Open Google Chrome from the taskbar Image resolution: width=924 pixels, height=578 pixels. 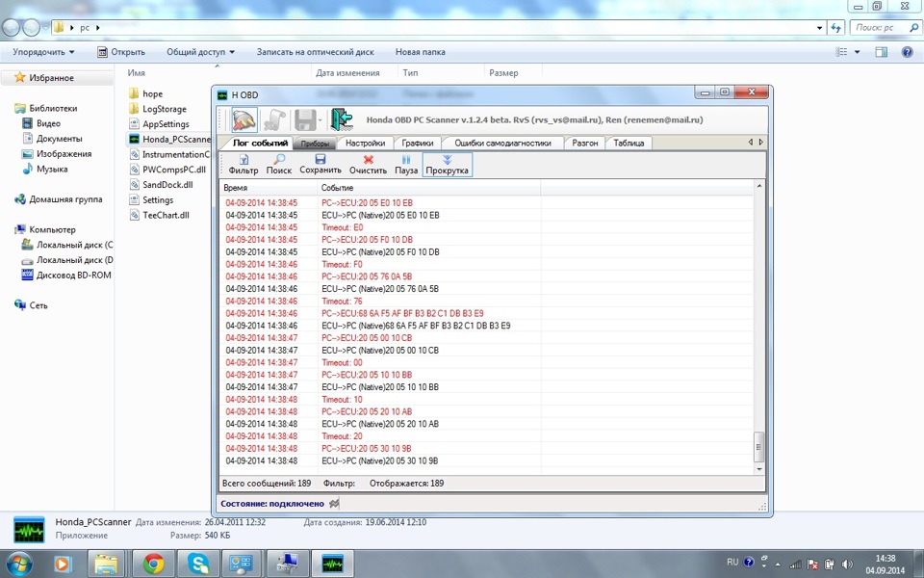153,565
